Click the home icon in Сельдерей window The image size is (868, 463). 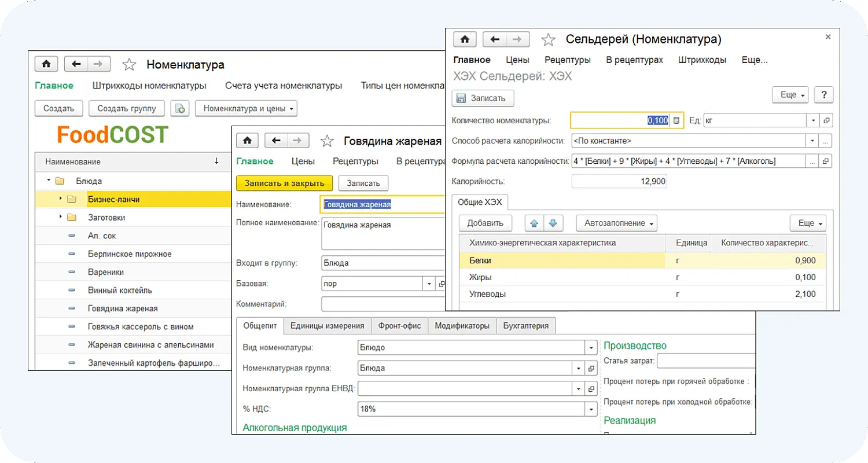464,39
